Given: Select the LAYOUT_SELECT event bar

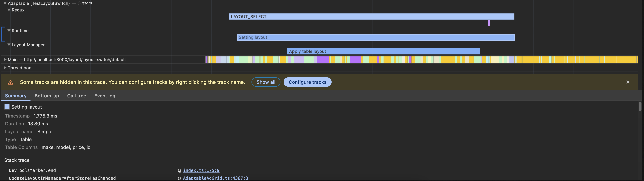Looking at the screenshot, I should click(x=371, y=16).
